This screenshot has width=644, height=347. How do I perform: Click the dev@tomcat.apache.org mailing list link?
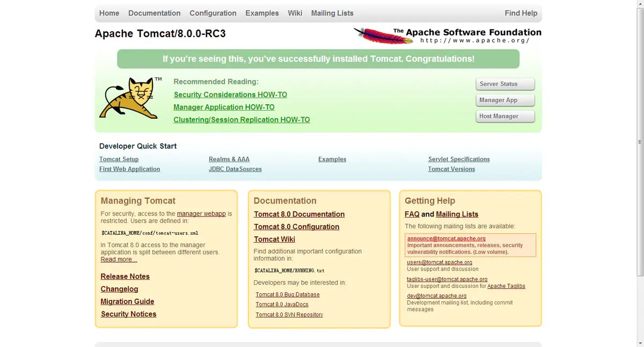tap(437, 296)
